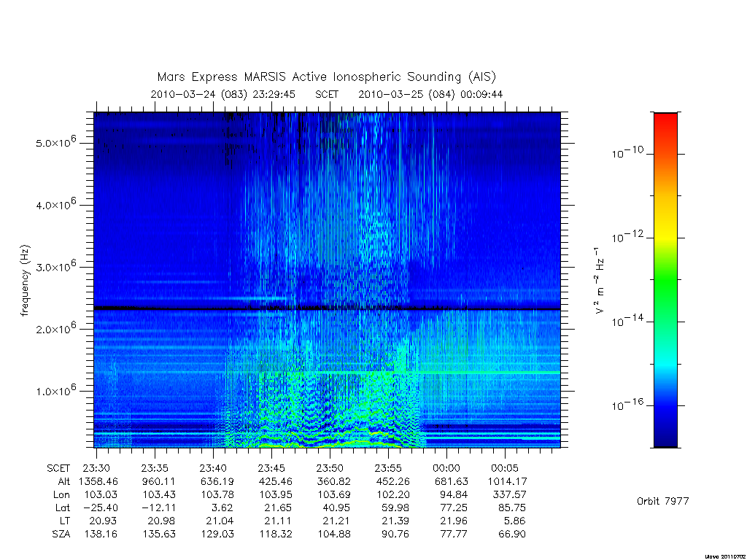Click the 23:45 SCET time label
The height and width of the screenshot is (560, 747).
(x=271, y=468)
